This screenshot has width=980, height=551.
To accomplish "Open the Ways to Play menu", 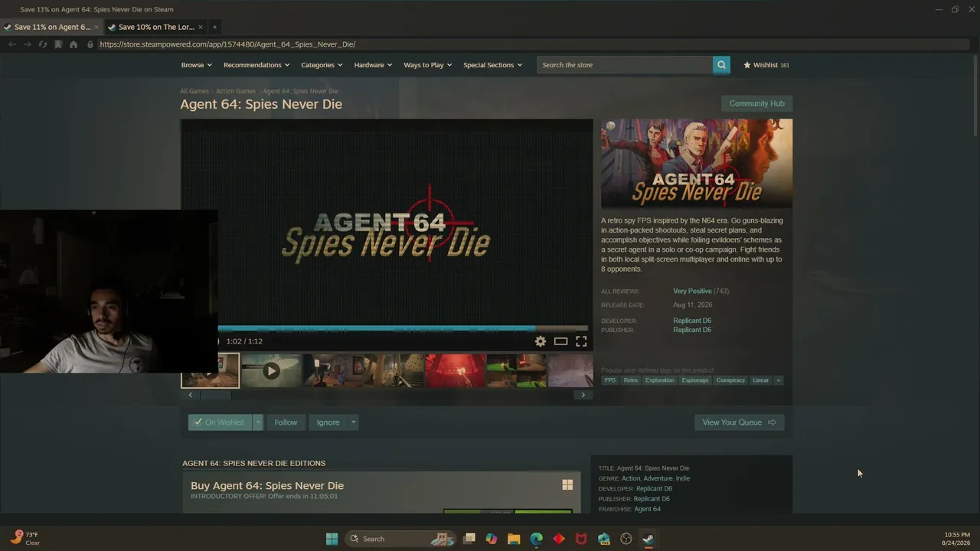I will (428, 65).
